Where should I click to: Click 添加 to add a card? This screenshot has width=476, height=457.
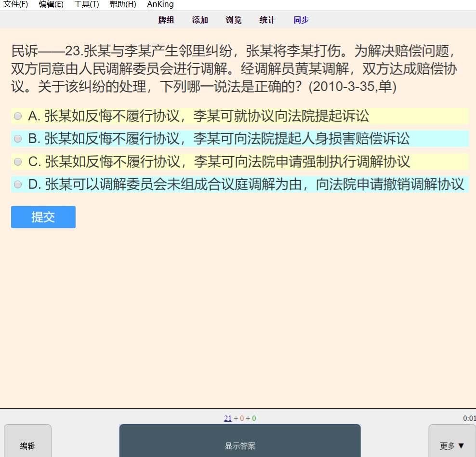tap(200, 20)
